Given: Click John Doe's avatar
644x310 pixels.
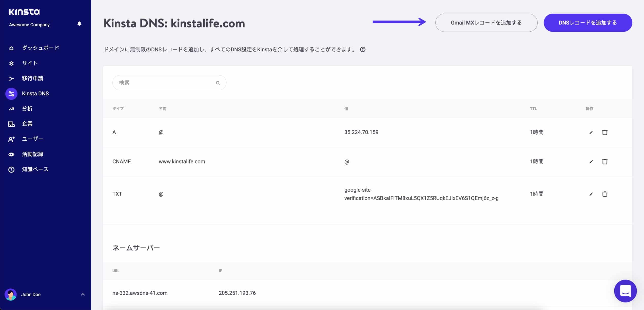Looking at the screenshot, I should pos(11,295).
